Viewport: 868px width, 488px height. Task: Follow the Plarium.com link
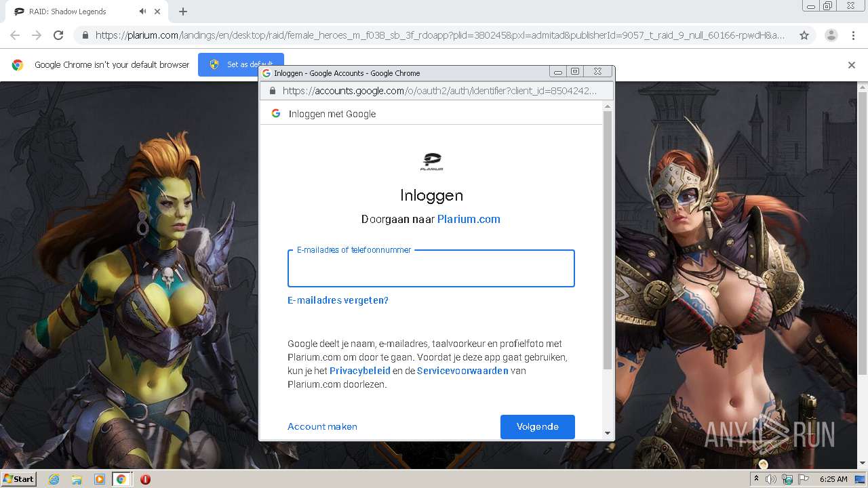pos(469,219)
